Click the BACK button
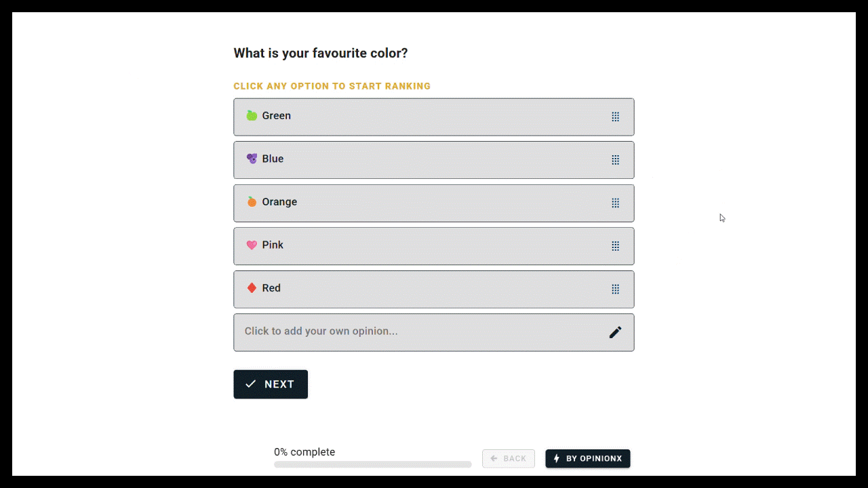868x488 pixels. tap(508, 459)
